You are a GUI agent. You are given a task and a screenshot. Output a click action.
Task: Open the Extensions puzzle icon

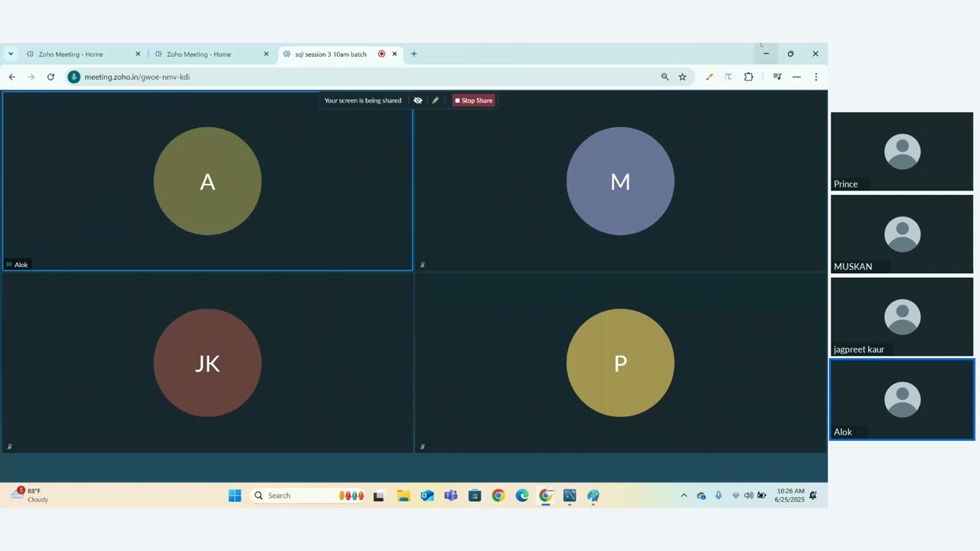pyautogui.click(x=749, y=77)
